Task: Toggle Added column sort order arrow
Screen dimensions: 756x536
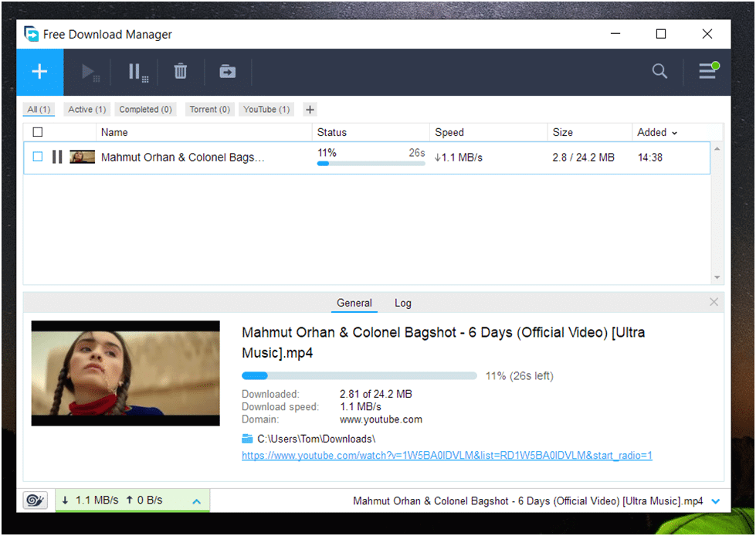Action: [x=674, y=133]
